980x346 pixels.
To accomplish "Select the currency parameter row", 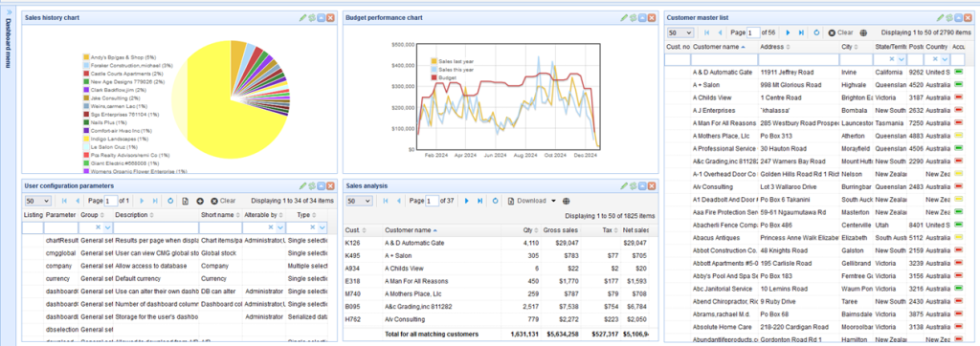I will coord(175,279).
